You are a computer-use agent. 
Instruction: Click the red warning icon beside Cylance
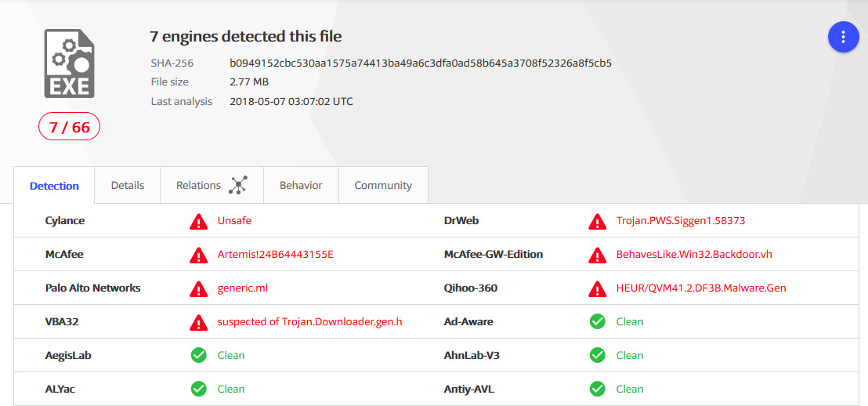click(x=198, y=221)
